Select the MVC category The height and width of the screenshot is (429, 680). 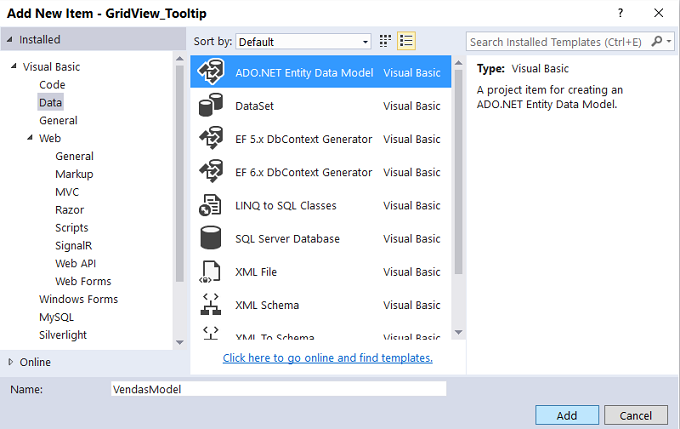pyautogui.click(x=67, y=192)
